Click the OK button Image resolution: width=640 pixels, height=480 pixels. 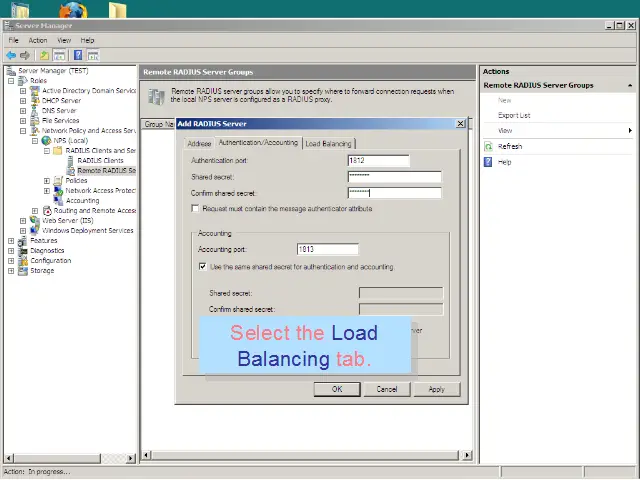click(x=337, y=389)
